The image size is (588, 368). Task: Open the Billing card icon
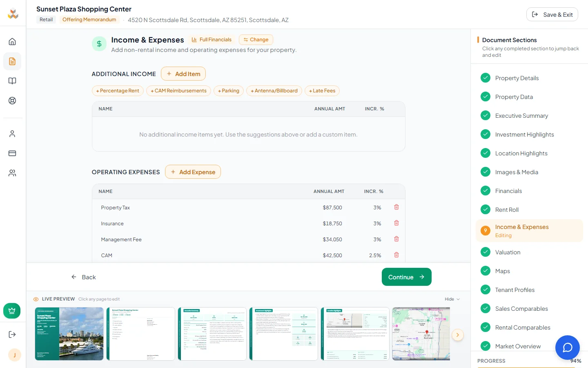click(x=13, y=153)
